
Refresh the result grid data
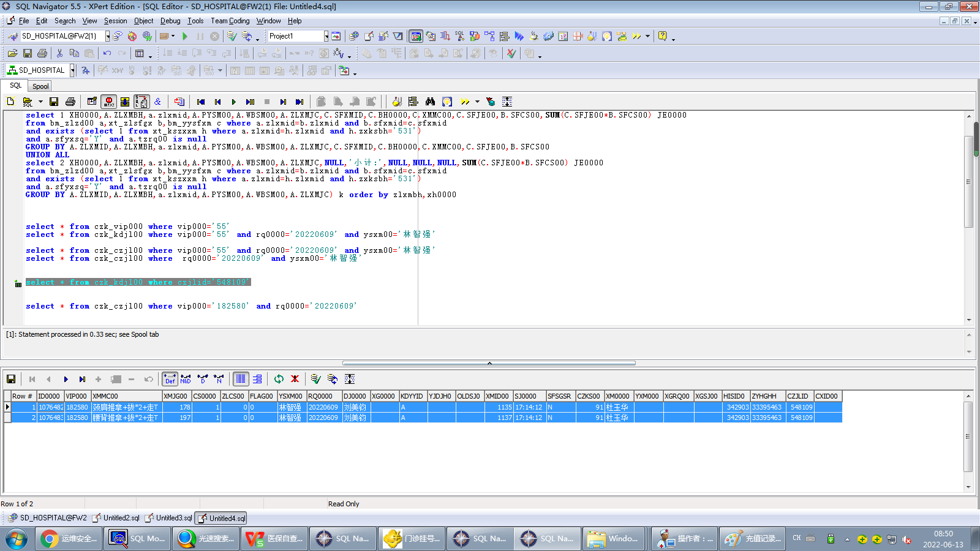coord(279,379)
